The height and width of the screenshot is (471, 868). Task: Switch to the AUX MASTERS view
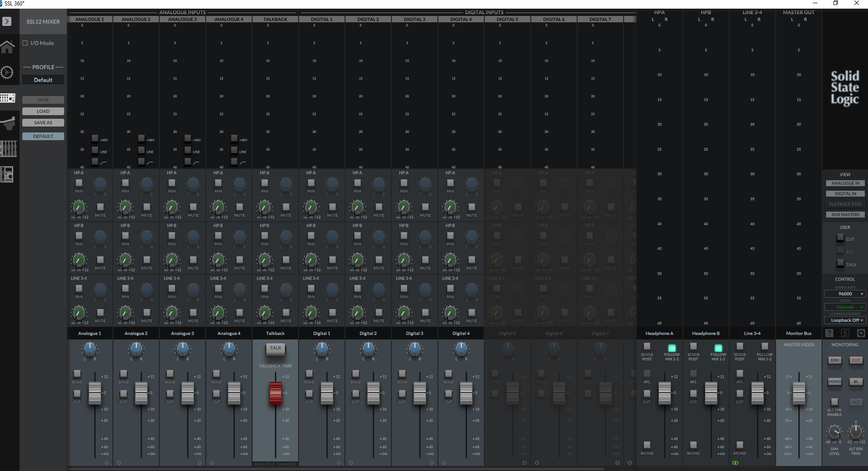844,214
